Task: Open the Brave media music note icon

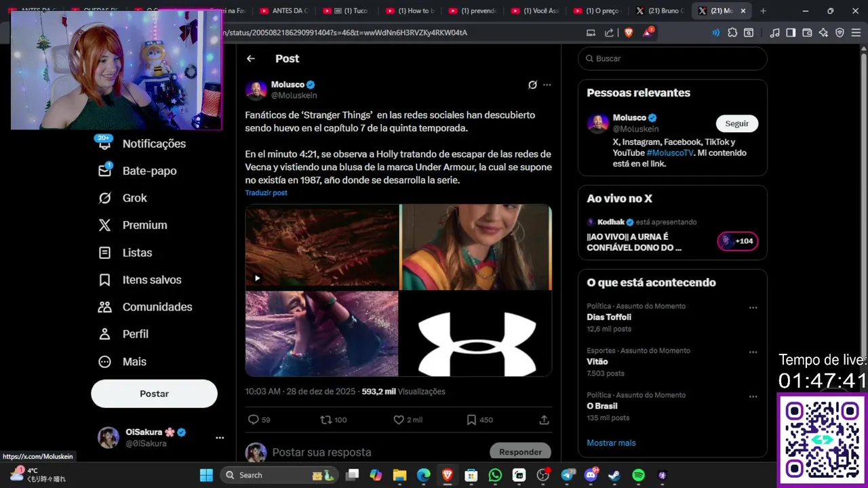Action: point(775,33)
